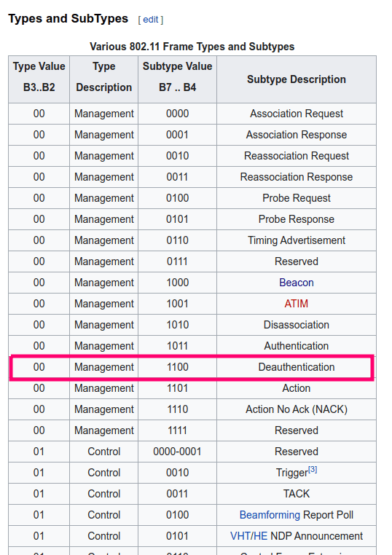Select the 1100 subtype value cell

click(x=177, y=367)
